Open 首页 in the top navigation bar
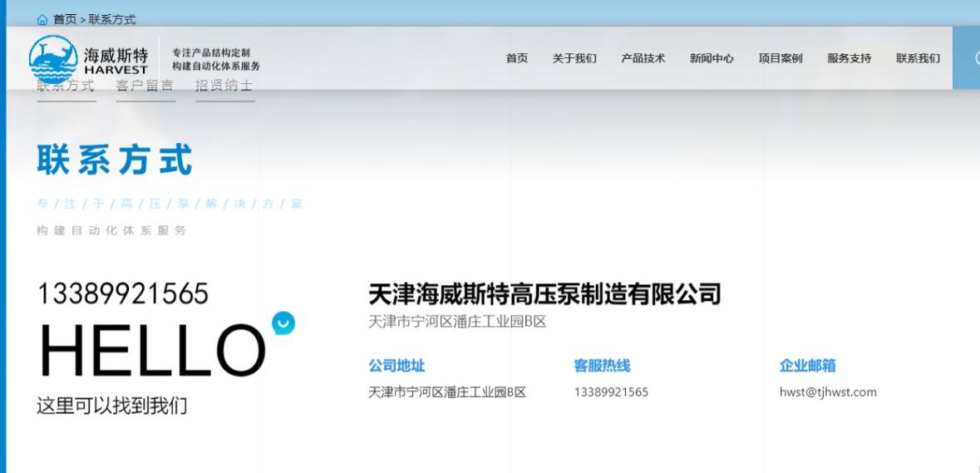Viewport: 980px width, 473px height. [x=517, y=58]
